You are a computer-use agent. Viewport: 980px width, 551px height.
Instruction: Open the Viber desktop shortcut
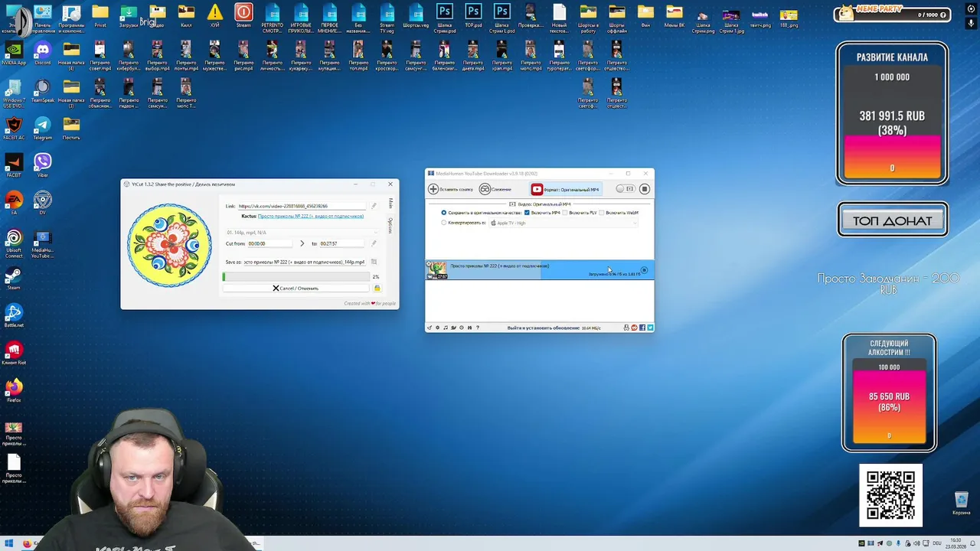43,165
